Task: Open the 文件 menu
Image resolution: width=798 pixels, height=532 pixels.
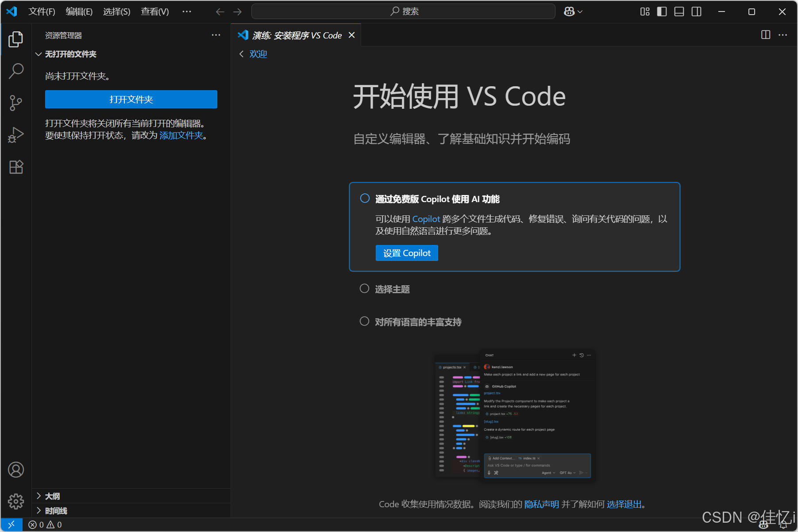Action: coord(42,11)
